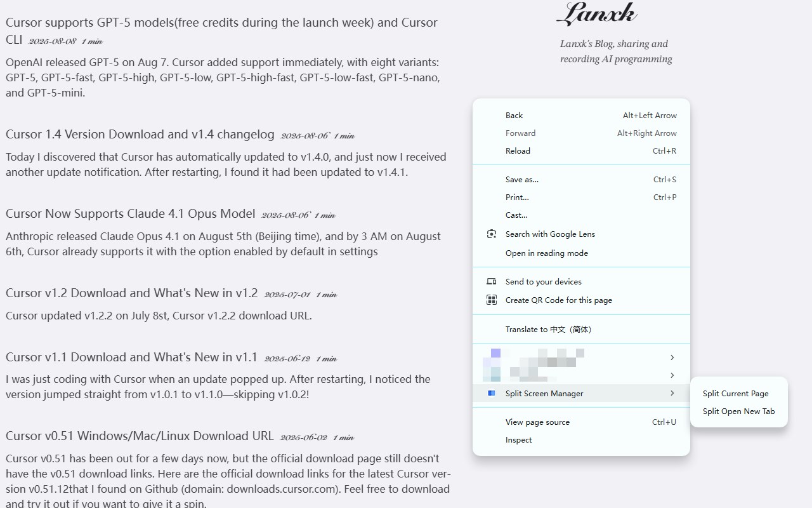This screenshot has width=812, height=508.
Task: Click the 2025-08-08 date of the GPT-5 post
Action: tap(53, 41)
